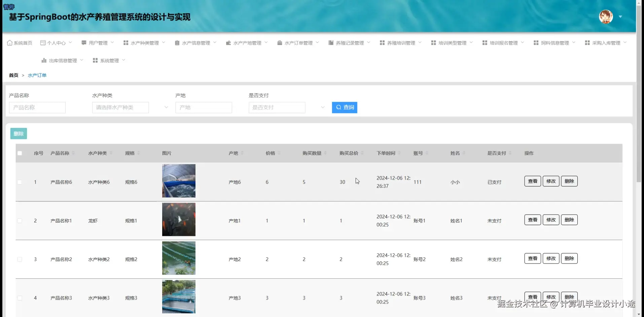644x317 pixels.
Task: Expand the 是否支付 dropdown filter
Action: pos(287,107)
